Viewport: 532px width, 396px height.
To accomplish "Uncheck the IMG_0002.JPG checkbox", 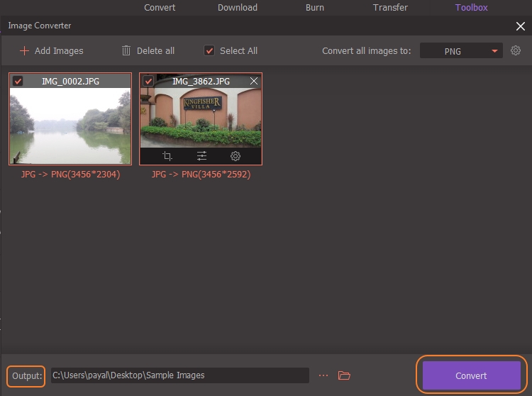I will (18, 82).
